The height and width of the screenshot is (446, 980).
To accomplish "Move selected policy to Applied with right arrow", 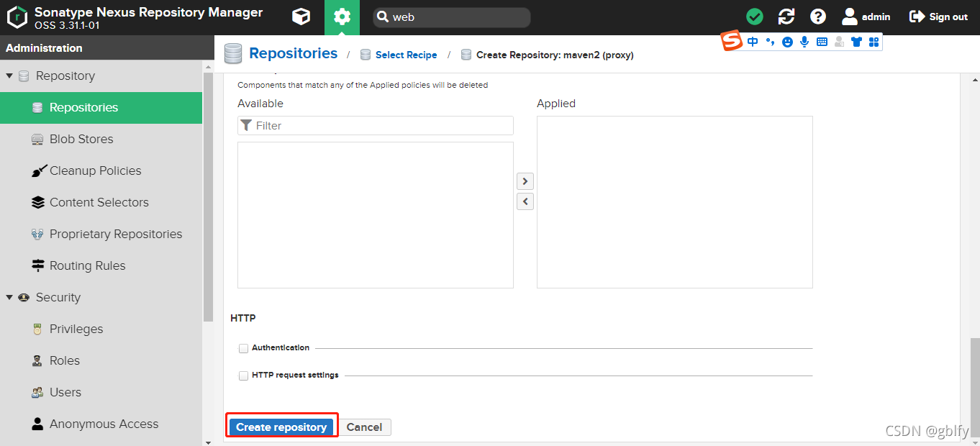I will [x=525, y=181].
